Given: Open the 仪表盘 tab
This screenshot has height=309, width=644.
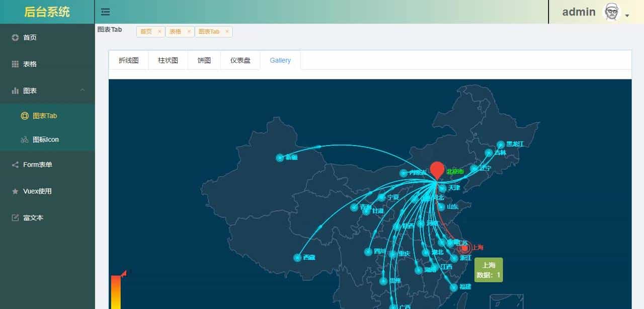Looking at the screenshot, I should [240, 60].
